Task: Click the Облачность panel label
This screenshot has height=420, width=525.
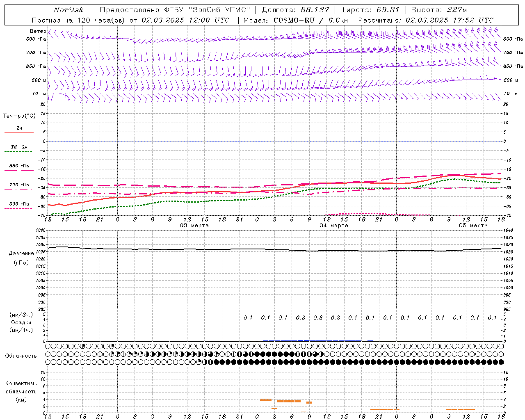Action: (x=21, y=356)
